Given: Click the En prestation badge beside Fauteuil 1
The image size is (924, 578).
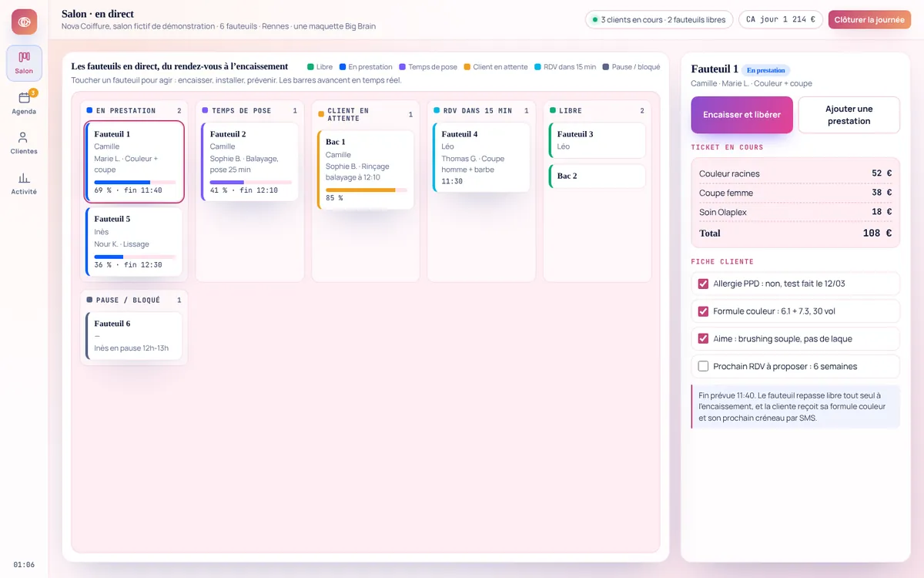Looking at the screenshot, I should (765, 70).
